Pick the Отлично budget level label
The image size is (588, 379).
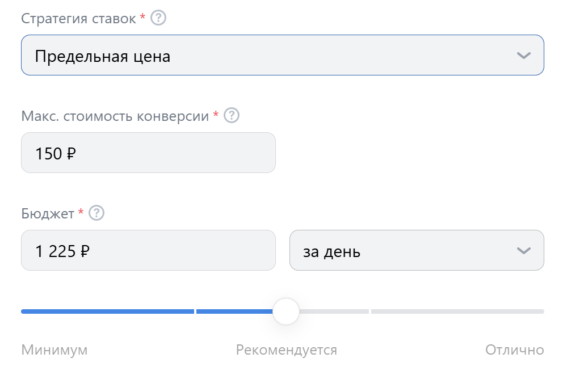(514, 350)
